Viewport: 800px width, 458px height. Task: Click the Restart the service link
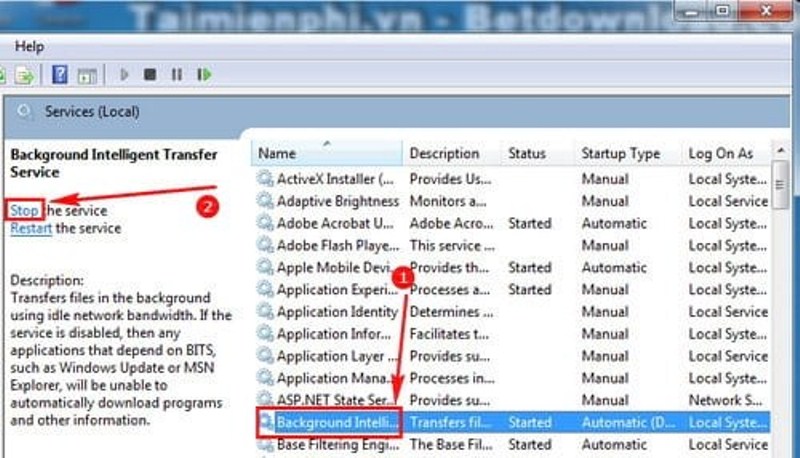31,228
